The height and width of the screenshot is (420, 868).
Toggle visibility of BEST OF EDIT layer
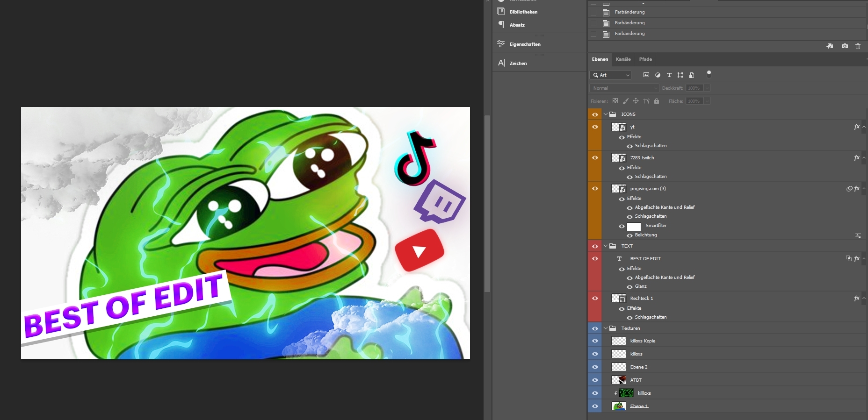point(595,259)
